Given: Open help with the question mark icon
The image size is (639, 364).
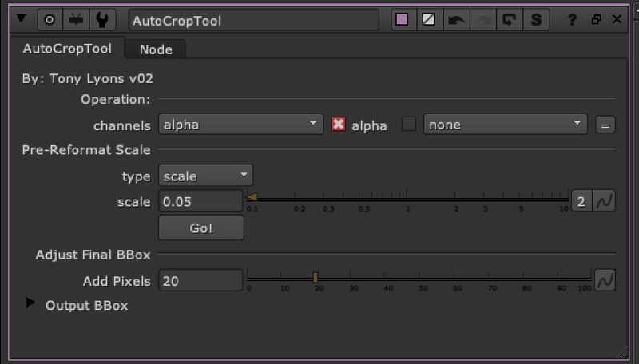Looking at the screenshot, I should coord(572,19).
